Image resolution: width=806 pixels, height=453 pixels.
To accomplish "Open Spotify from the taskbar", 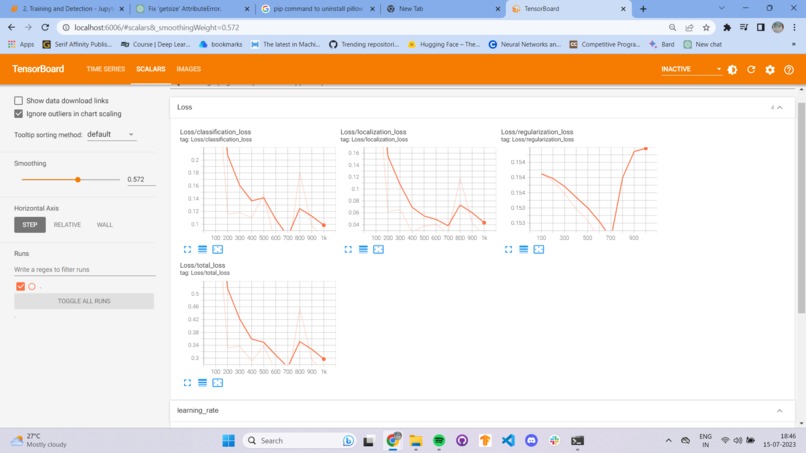I will 439,441.
